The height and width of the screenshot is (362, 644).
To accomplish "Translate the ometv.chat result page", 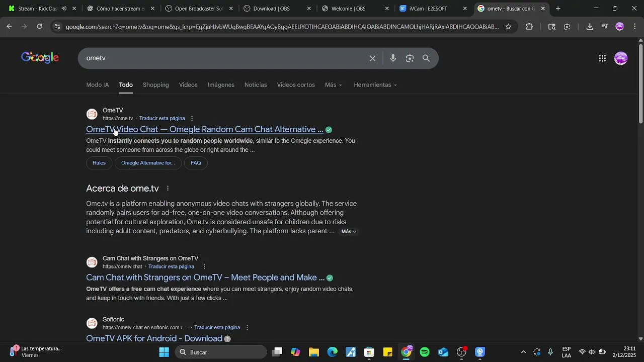I will pyautogui.click(x=171, y=266).
